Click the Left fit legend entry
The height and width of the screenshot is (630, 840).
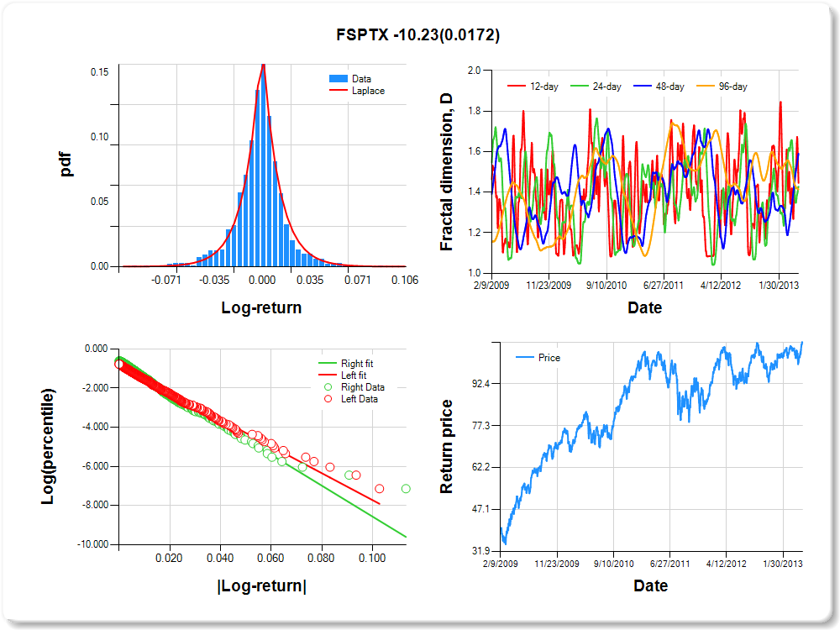point(343,375)
